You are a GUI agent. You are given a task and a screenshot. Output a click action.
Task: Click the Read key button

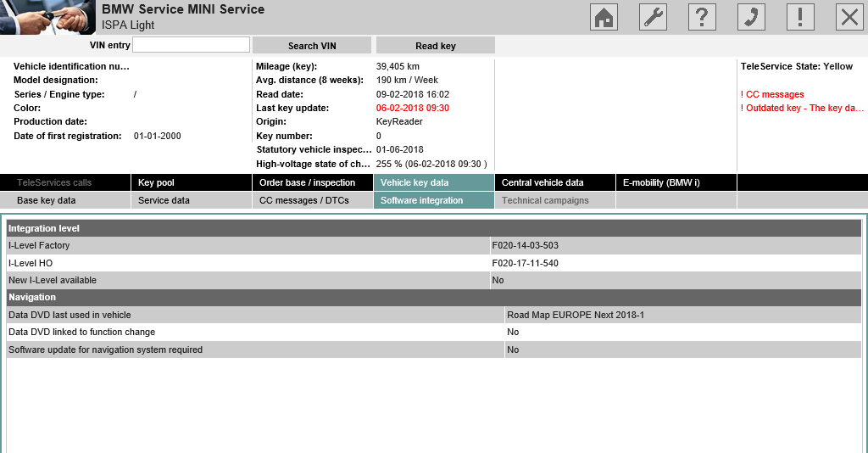[x=435, y=46]
